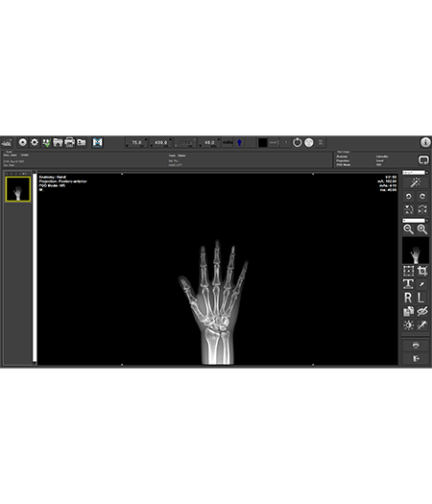Increase the 75.0 kV value
432x504 pixels.
click(146, 139)
